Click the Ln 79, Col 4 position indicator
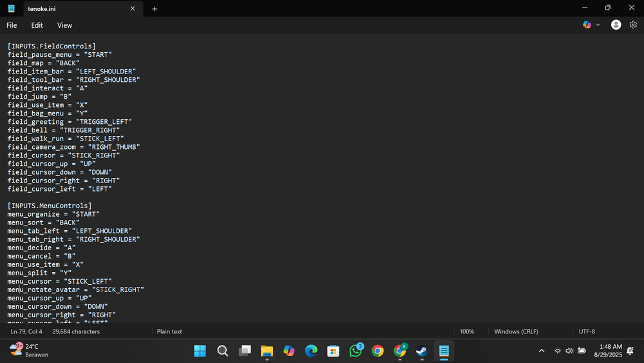 (26, 331)
